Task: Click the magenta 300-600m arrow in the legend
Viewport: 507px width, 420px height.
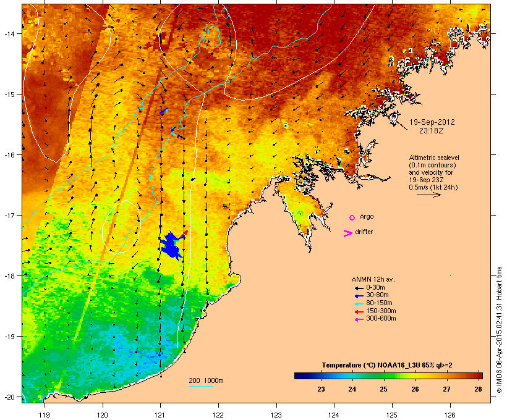Action: point(359,319)
